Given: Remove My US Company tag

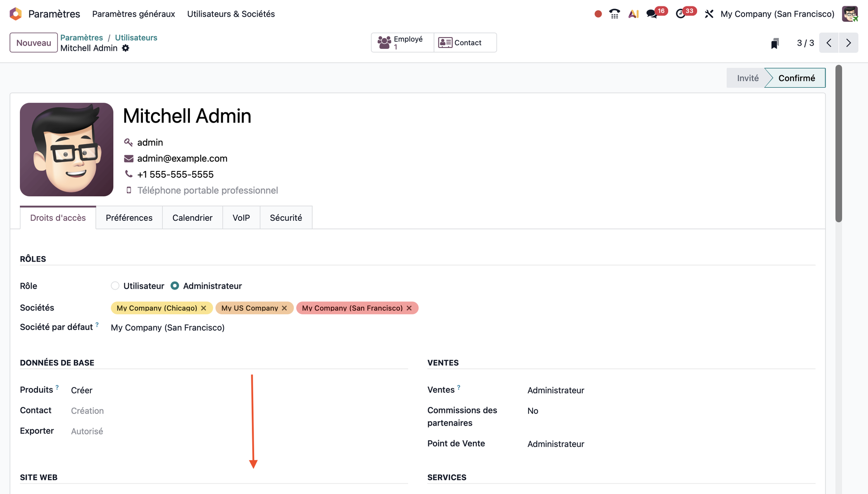Looking at the screenshot, I should tap(284, 308).
